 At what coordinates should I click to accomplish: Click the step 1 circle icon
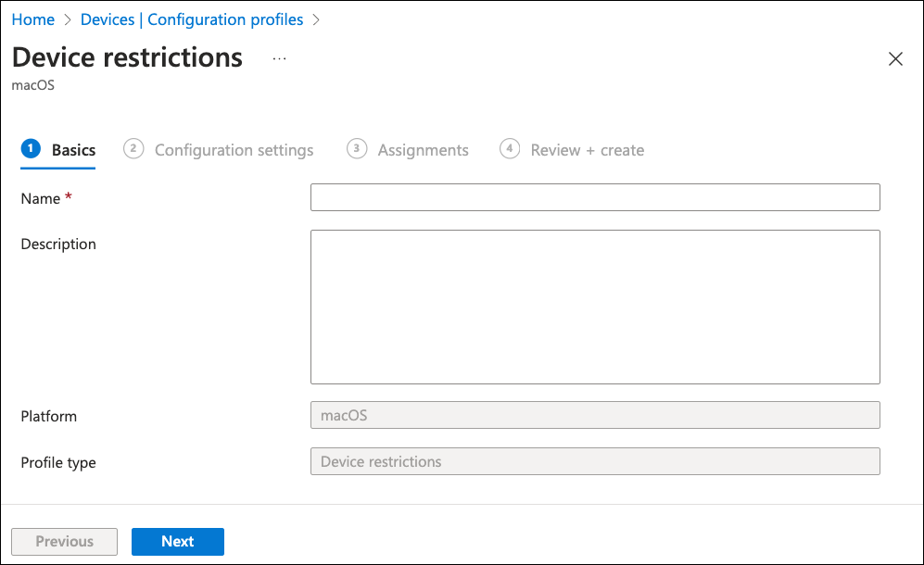point(31,149)
